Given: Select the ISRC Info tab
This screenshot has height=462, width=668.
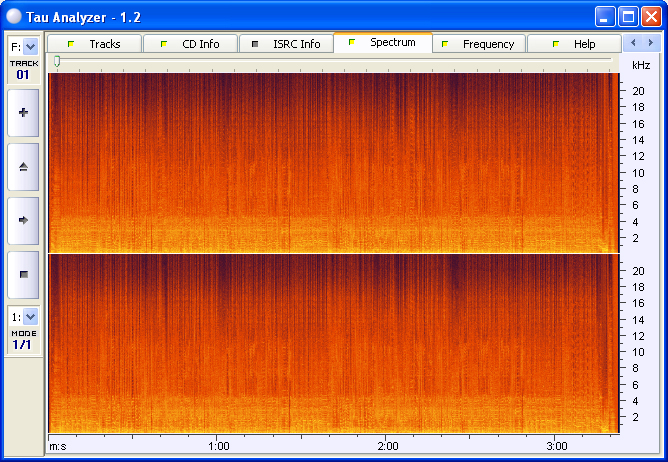Looking at the screenshot, I should [286, 44].
